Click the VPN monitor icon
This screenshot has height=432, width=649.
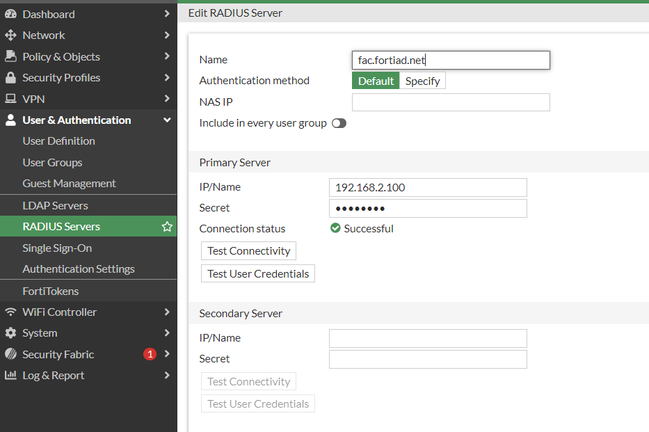click(x=11, y=99)
